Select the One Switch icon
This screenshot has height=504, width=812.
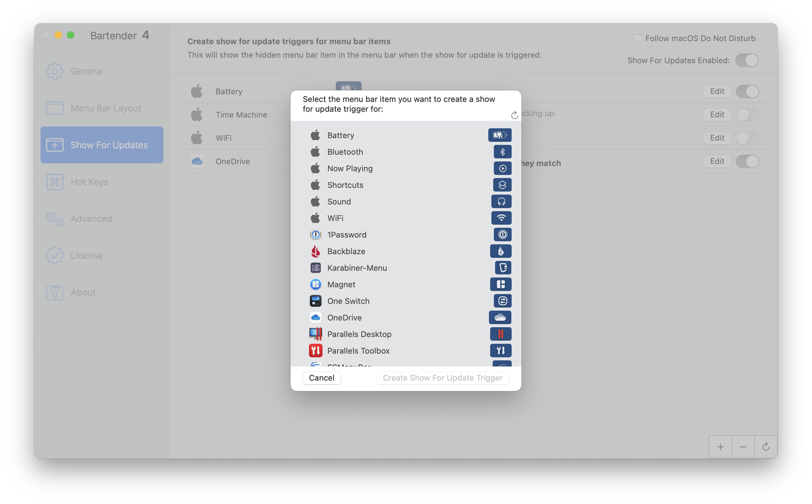click(x=315, y=301)
